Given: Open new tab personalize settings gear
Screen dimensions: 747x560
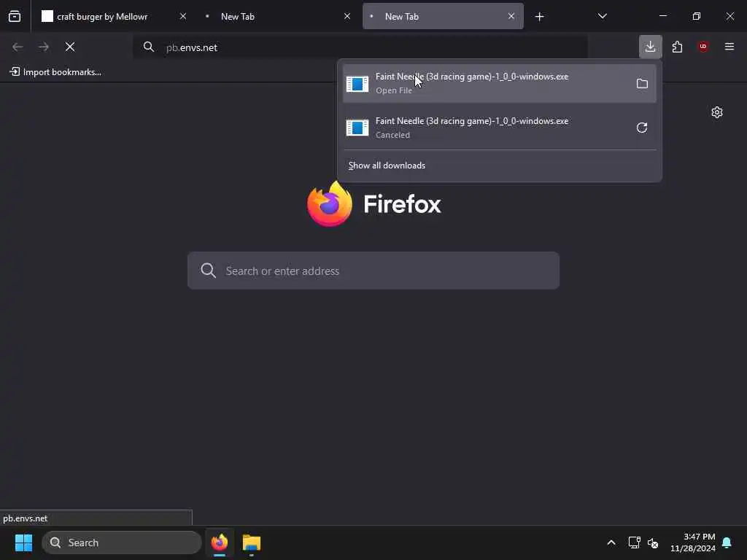Looking at the screenshot, I should click(x=717, y=112).
